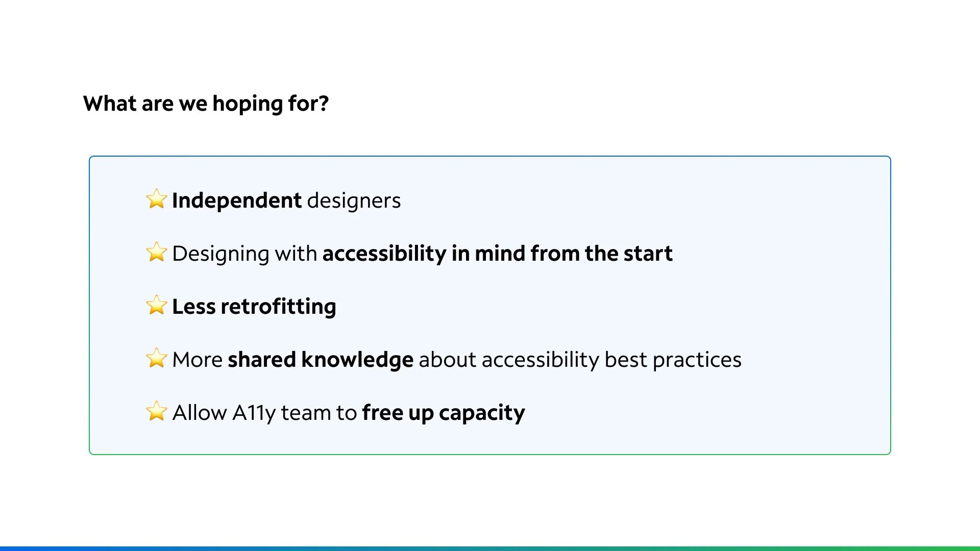Click the star beside Independent designers
The height and width of the screenshot is (551, 980).
[x=156, y=199]
